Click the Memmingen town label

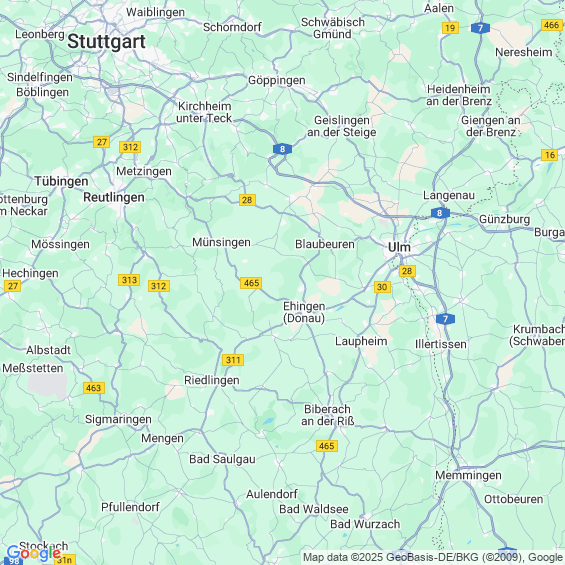point(468,475)
